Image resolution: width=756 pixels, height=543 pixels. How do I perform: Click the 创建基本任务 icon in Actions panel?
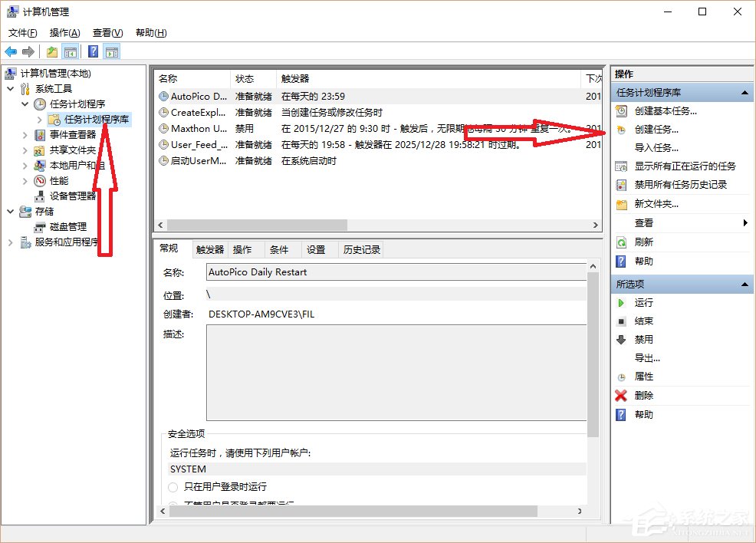[x=620, y=111]
